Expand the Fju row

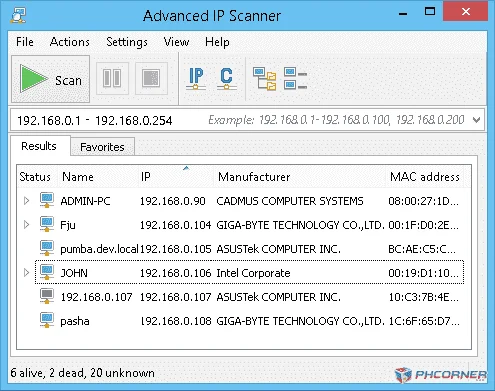click(x=26, y=225)
